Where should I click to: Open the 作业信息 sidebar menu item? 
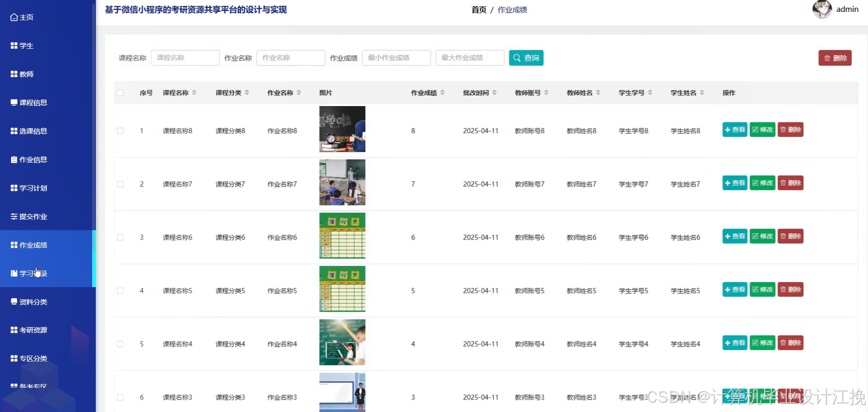(x=48, y=160)
